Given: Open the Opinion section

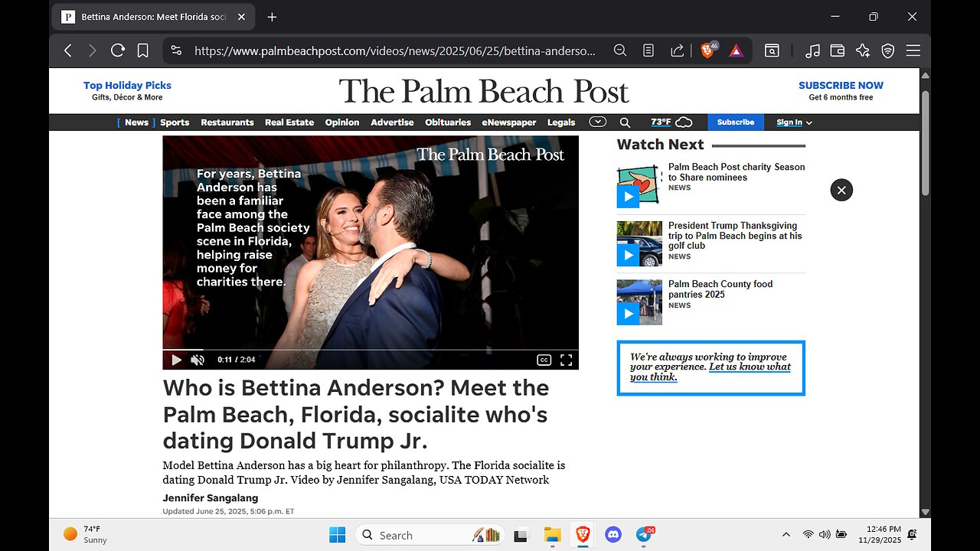Looking at the screenshot, I should 342,122.
